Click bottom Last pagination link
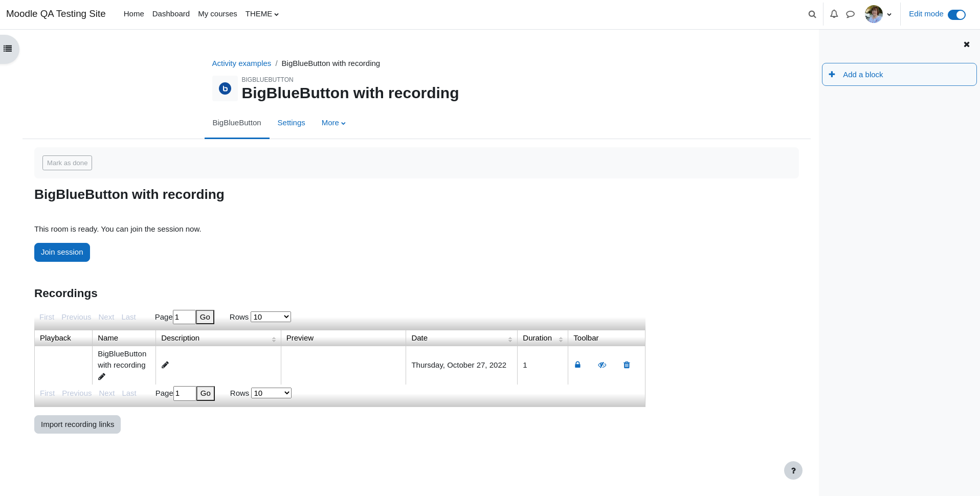This screenshot has width=980, height=496. [129, 393]
